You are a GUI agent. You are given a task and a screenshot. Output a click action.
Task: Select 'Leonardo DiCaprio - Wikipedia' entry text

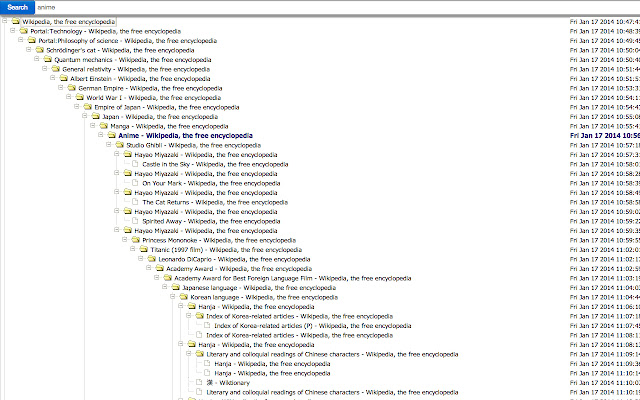[234, 259]
